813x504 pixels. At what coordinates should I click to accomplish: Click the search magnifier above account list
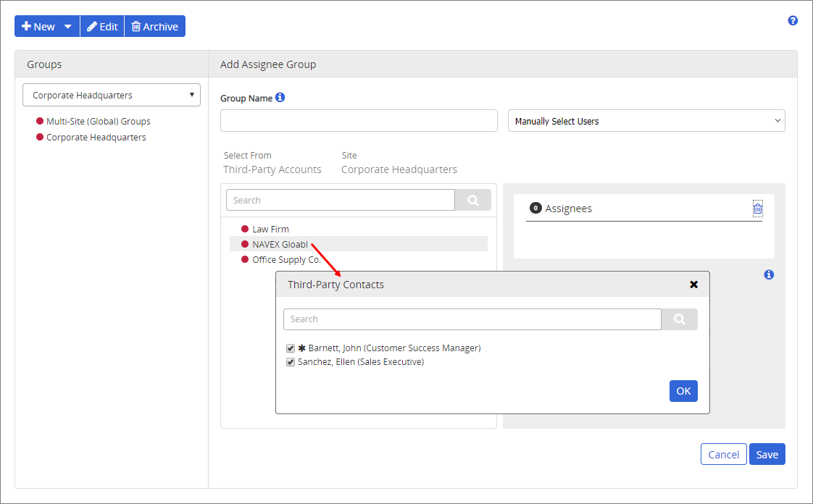coord(472,201)
